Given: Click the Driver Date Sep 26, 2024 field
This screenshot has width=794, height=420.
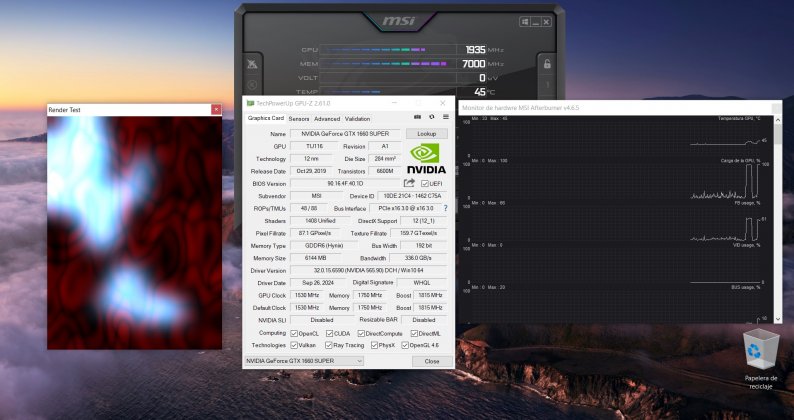Looking at the screenshot, I should tap(317, 283).
